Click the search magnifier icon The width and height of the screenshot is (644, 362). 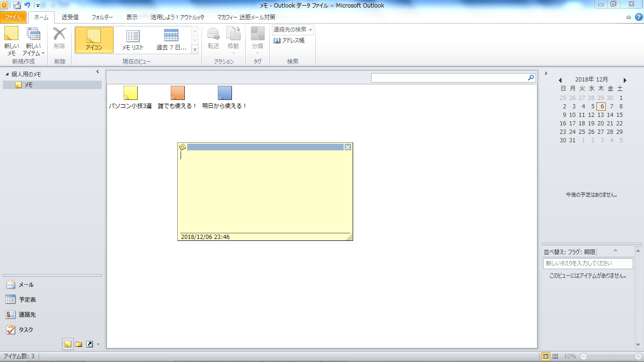tap(531, 78)
